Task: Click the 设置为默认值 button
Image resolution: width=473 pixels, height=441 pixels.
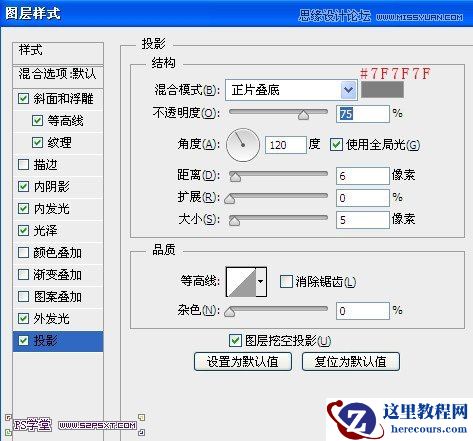Action: pyautogui.click(x=243, y=361)
